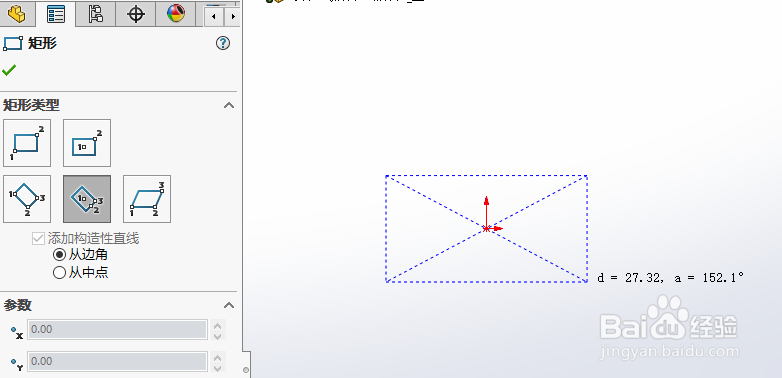Increase the Y coordinate value
This screenshot has height=378, width=782.
(x=217, y=357)
